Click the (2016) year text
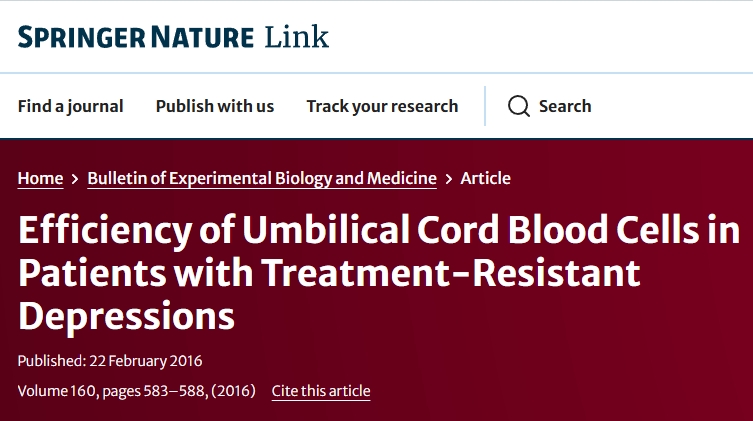 tap(232, 391)
